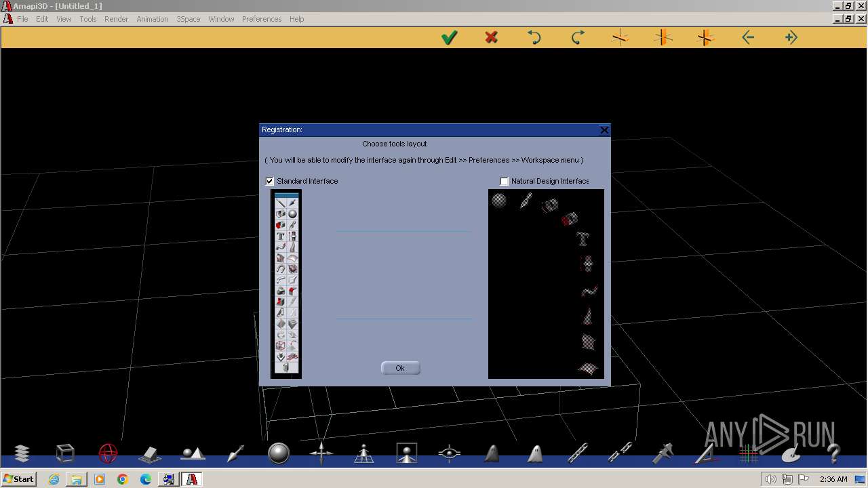Click the green checkmark validate icon

(449, 38)
